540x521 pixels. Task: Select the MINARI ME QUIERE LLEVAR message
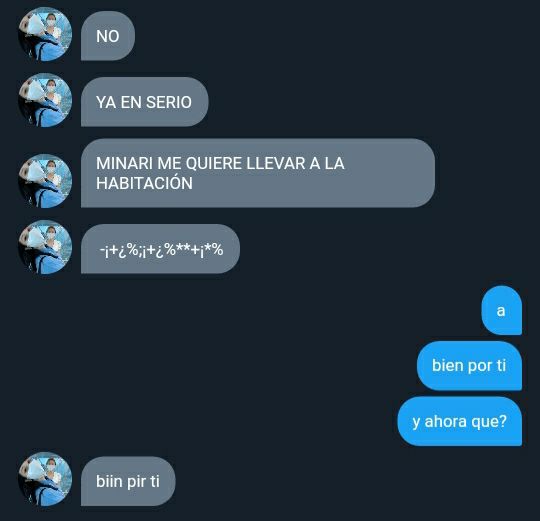click(258, 173)
